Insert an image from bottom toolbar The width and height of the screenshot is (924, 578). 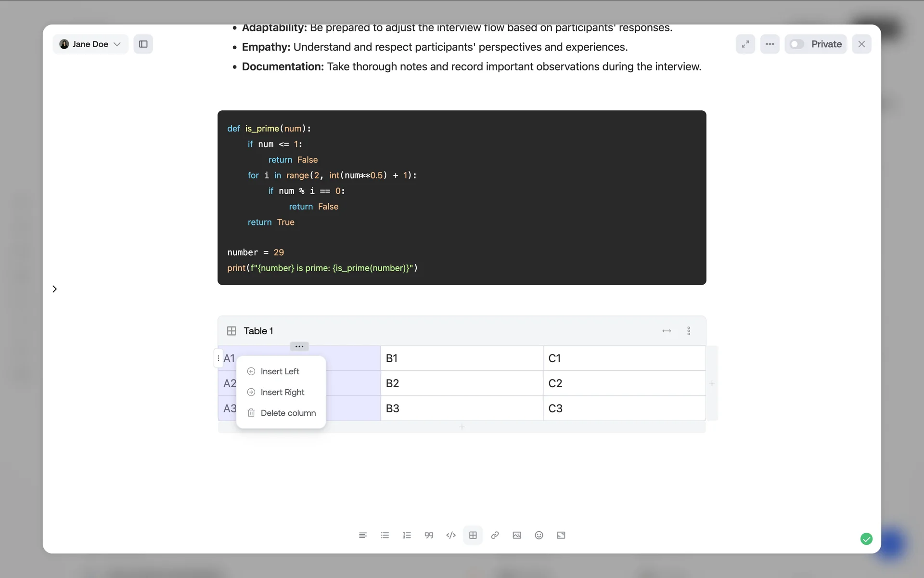[x=517, y=535]
